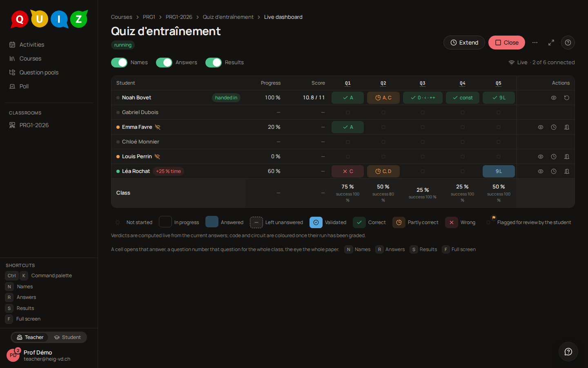Open Question pools in the sidebar
Viewport: 588px width, 368px height.
click(49, 72)
